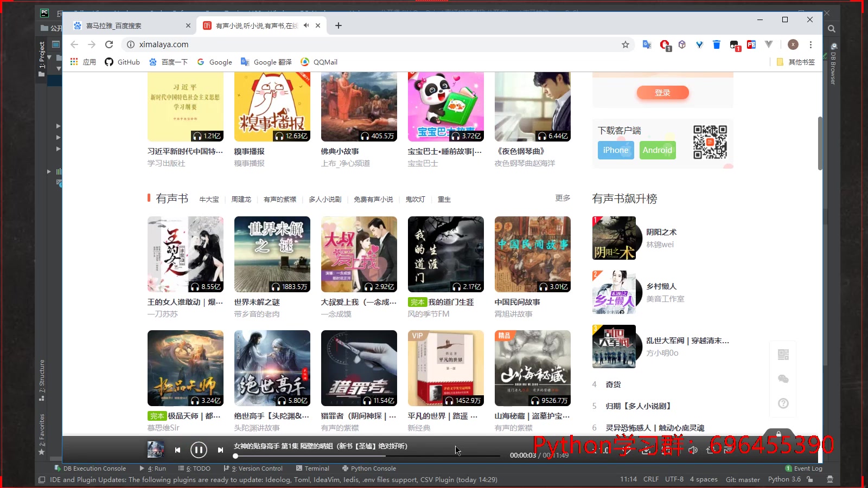This screenshot has height=488, width=868.
Task: Go back in browser history
Action: (x=74, y=44)
